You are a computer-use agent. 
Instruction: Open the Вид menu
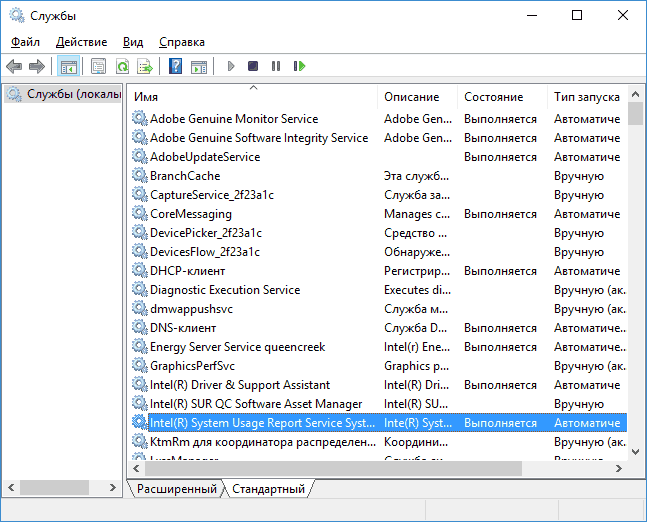pos(133,42)
